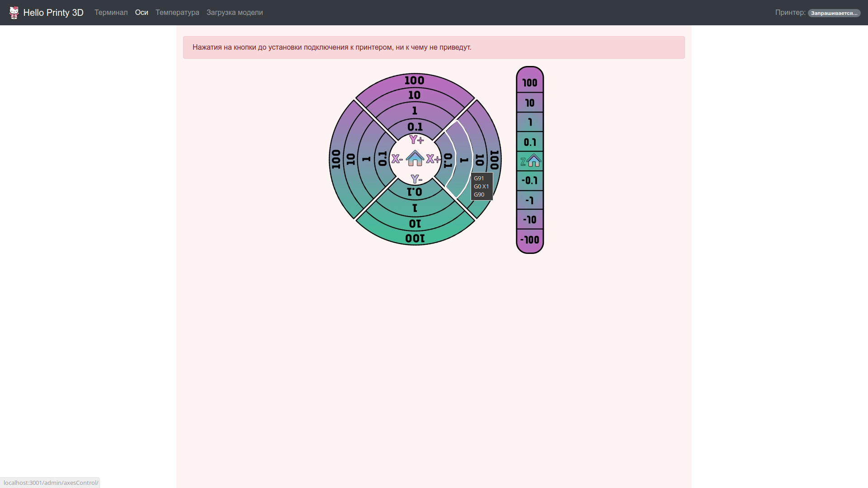868x488 pixels.
Task: Open the Загрузка модели tab
Action: coord(235,13)
